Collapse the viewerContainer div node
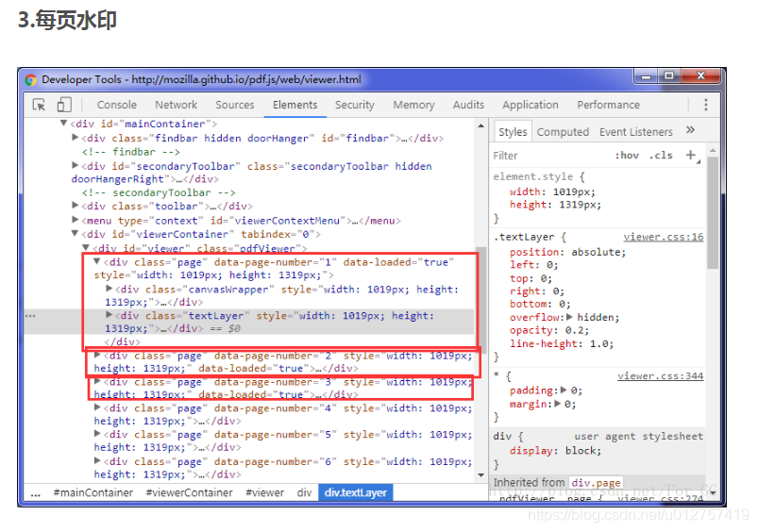 [x=75, y=233]
